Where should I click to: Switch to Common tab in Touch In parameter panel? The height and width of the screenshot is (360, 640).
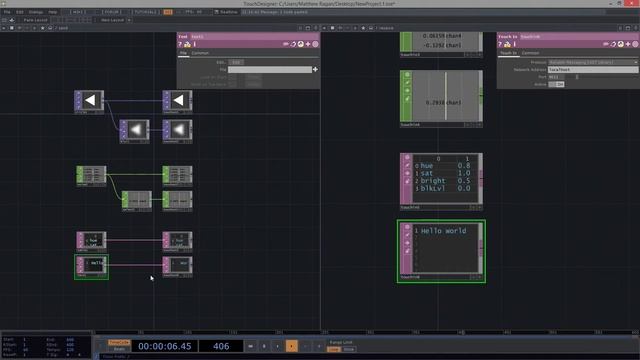[530, 53]
